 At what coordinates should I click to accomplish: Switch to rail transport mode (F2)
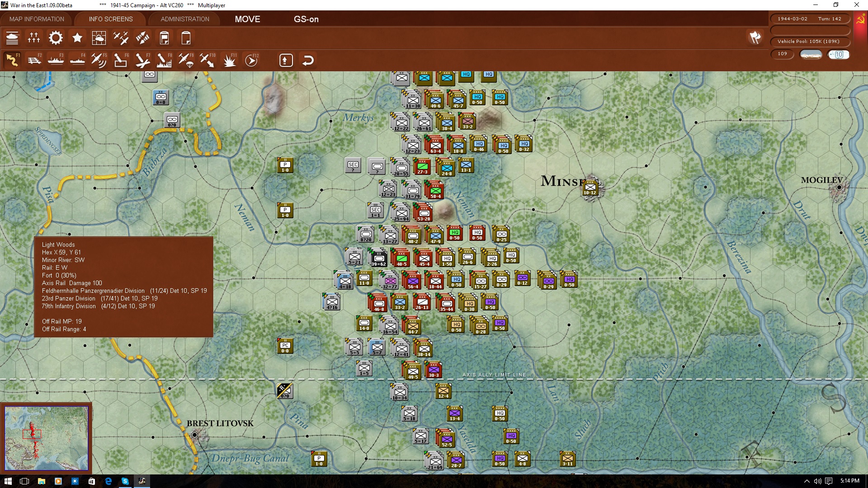35,60
